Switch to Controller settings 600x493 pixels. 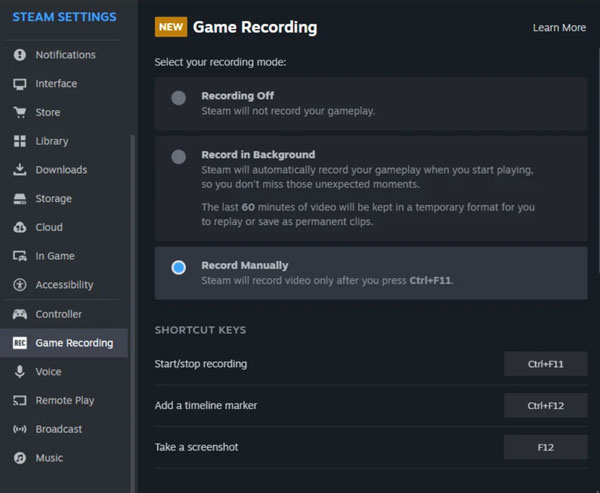64,314
